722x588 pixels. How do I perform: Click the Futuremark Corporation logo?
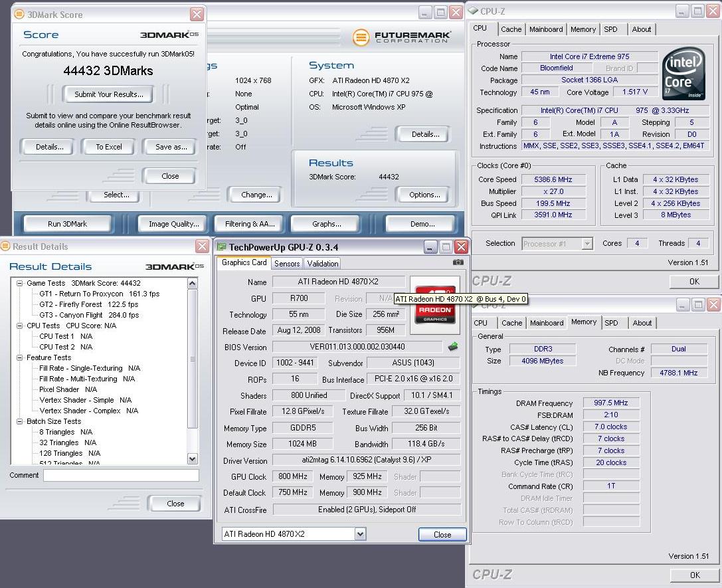point(402,37)
